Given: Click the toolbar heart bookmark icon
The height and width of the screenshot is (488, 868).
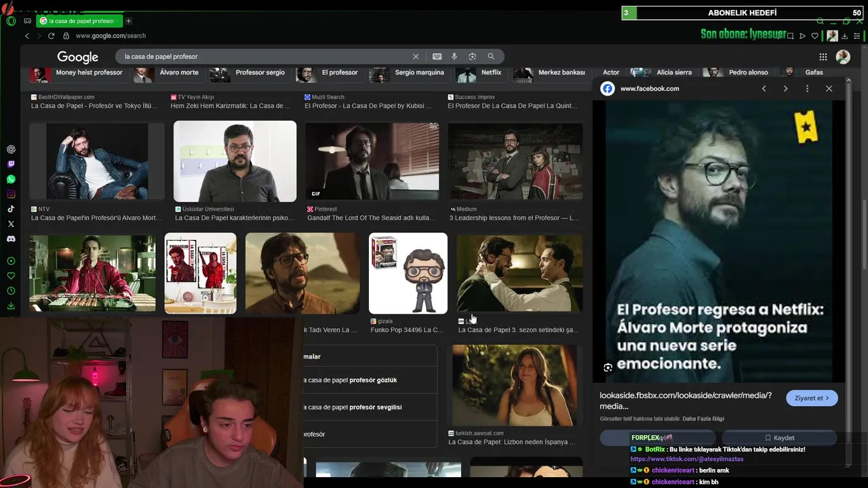Looking at the screenshot, I should [814, 36].
